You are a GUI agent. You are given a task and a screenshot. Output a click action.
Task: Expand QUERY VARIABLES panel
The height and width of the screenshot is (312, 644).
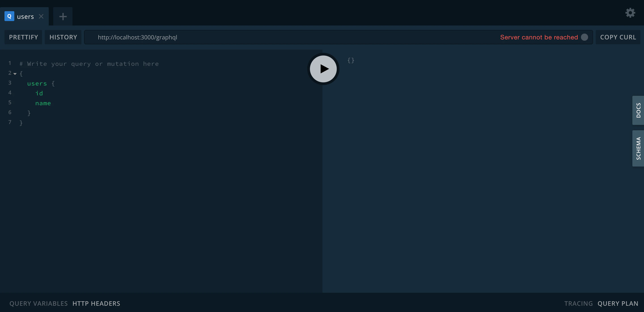(38, 303)
